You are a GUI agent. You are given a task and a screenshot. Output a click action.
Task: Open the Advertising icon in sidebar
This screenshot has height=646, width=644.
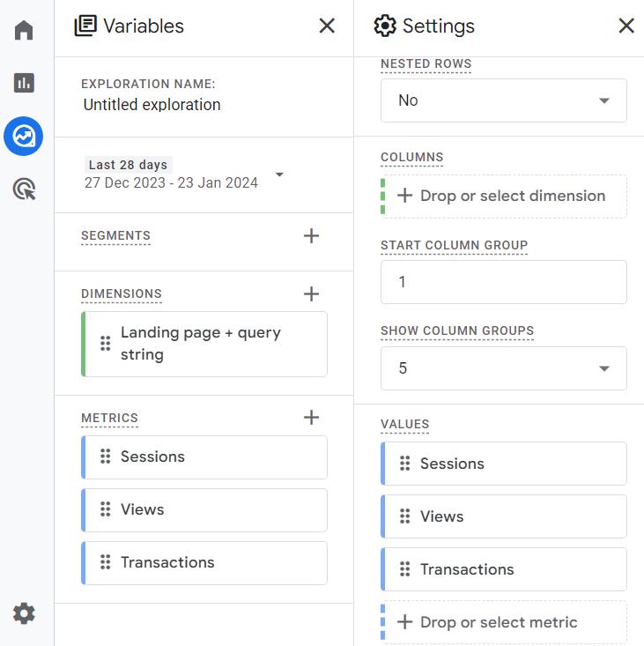[24, 189]
